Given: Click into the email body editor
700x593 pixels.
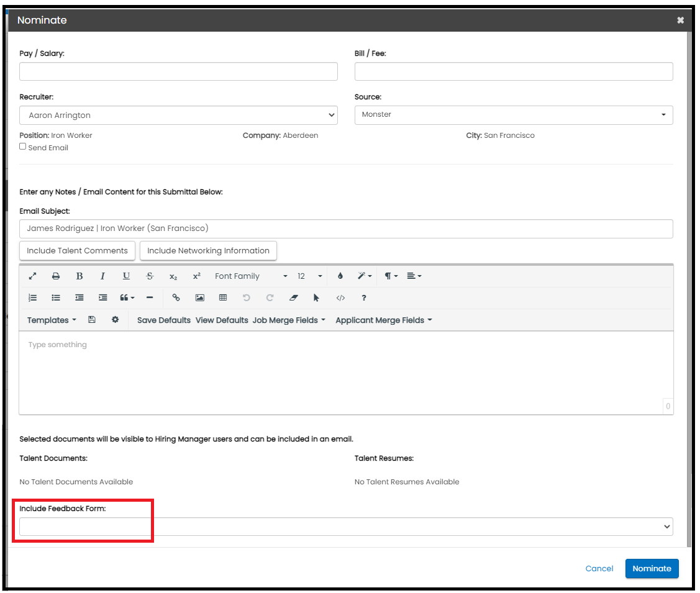Looking at the screenshot, I should 346,373.
